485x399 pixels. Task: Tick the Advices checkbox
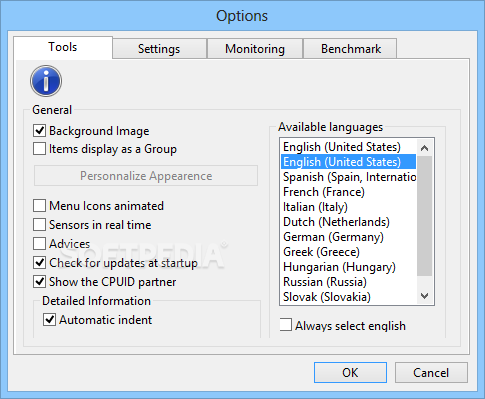pos(39,244)
